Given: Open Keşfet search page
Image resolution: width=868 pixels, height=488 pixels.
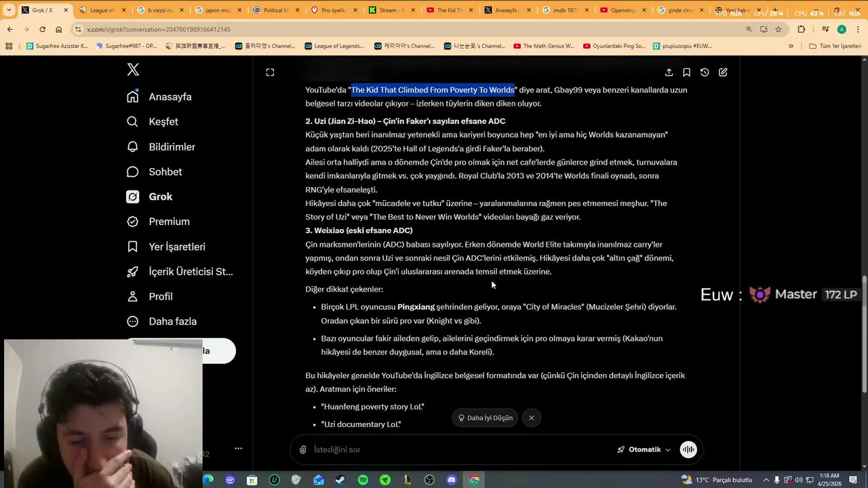Looking at the screenshot, I should 153,122.
